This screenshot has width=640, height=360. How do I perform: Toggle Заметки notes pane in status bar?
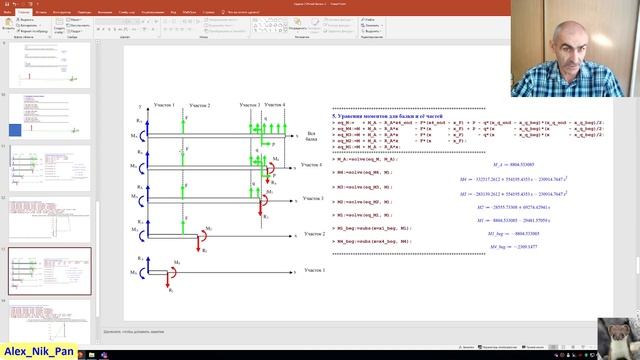pyautogui.click(x=467, y=347)
